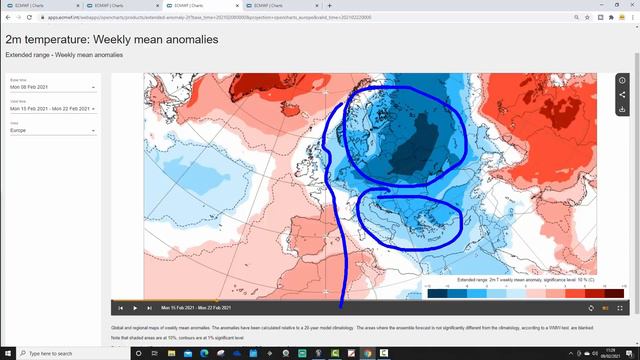Reload the current page

point(29,17)
